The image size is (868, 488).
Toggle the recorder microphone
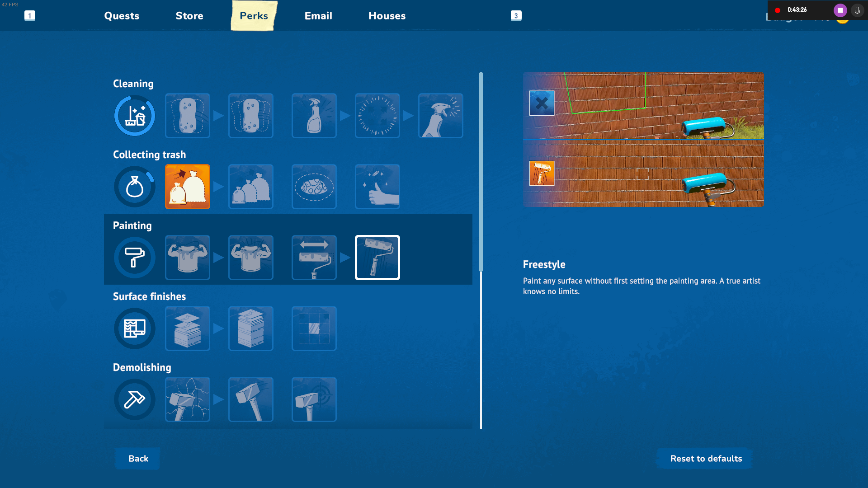(857, 10)
